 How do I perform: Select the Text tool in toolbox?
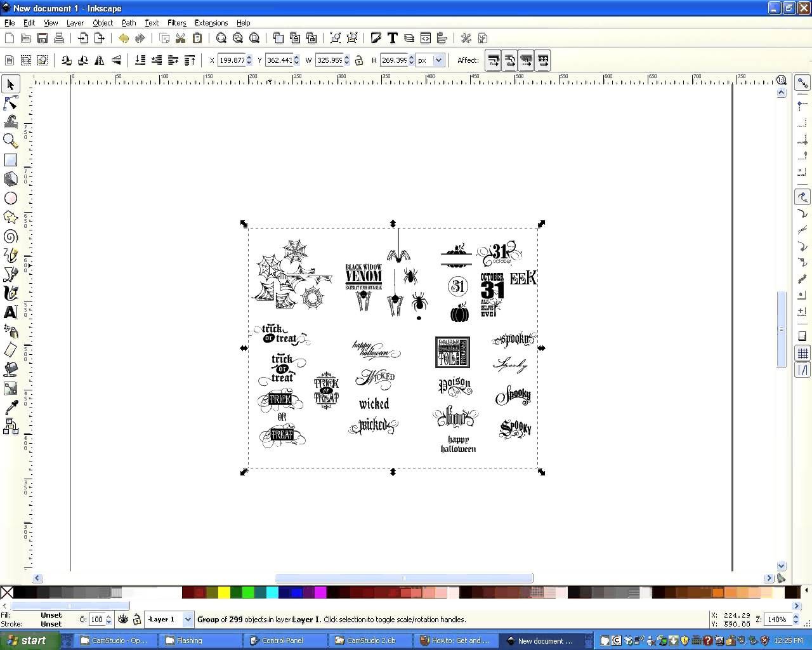11,312
